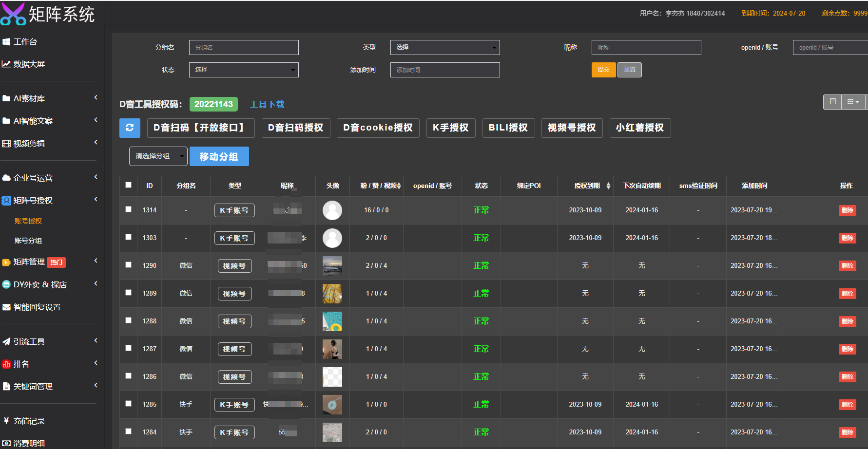Click the 添加时间 input field
The height and width of the screenshot is (449, 868).
(x=445, y=70)
